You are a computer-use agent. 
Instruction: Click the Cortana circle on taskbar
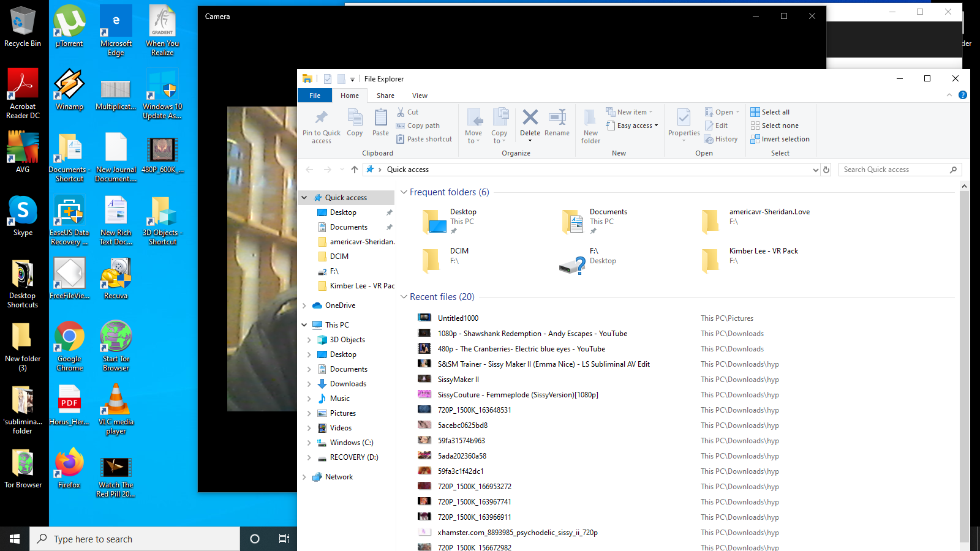pyautogui.click(x=255, y=539)
